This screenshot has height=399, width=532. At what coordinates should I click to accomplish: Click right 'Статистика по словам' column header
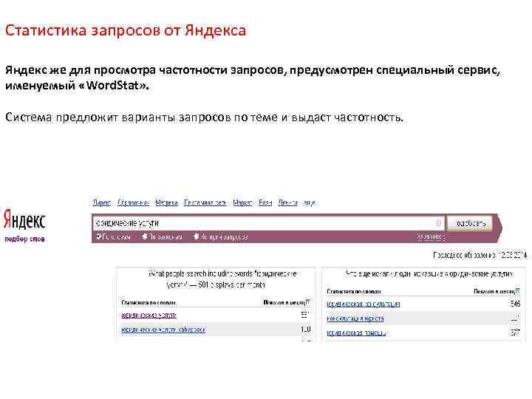(354, 291)
